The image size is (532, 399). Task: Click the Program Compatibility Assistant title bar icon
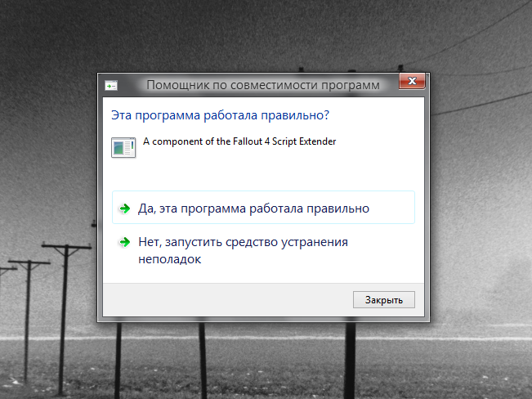(111, 85)
